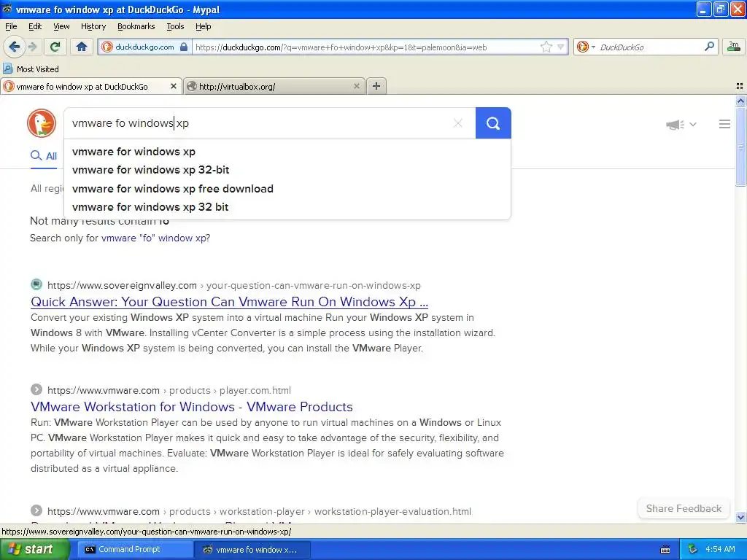Click the sovereignvalley.com result URL

[234, 285]
